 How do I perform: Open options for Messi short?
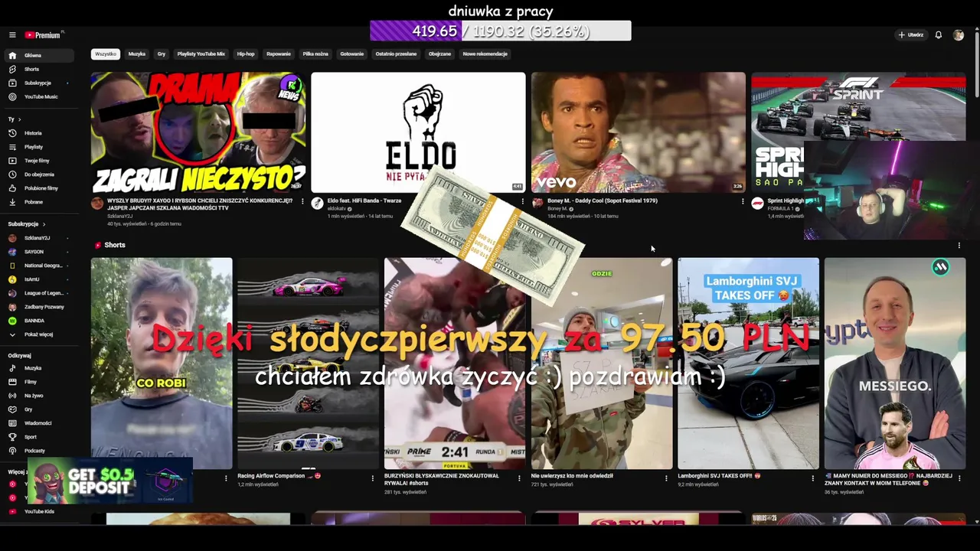[x=960, y=478]
